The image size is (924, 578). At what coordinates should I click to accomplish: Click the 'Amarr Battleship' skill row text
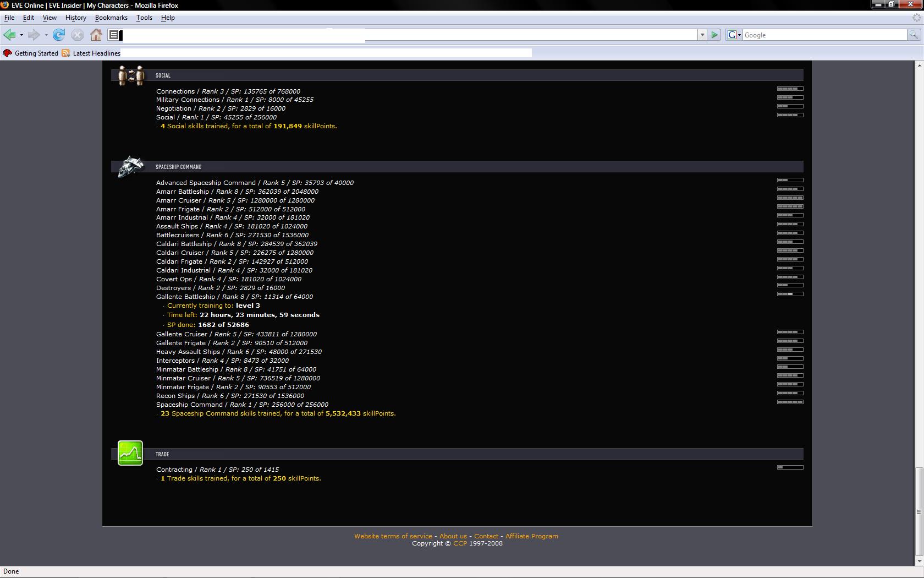237,192
